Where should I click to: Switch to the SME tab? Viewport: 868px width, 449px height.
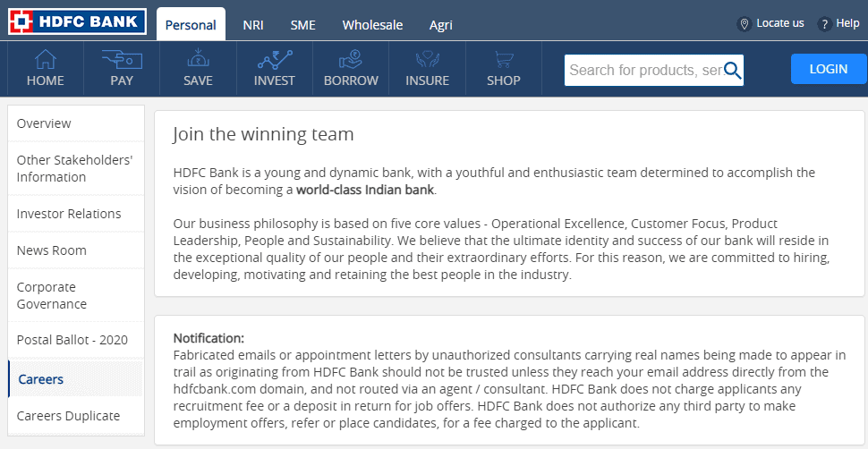coord(302,25)
